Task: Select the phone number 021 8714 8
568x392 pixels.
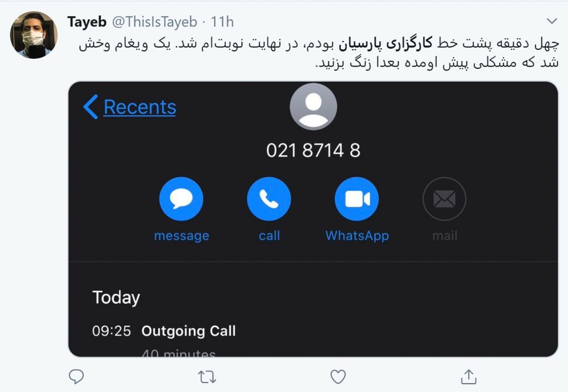Action: tap(313, 150)
